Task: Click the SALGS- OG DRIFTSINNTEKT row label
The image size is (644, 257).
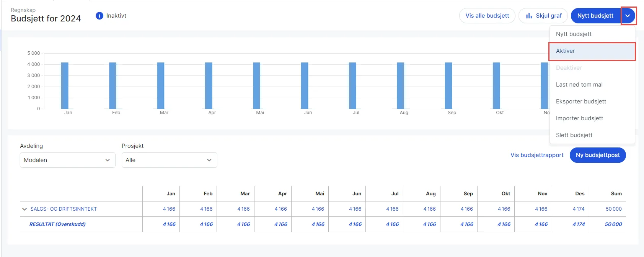Action: coord(64,209)
